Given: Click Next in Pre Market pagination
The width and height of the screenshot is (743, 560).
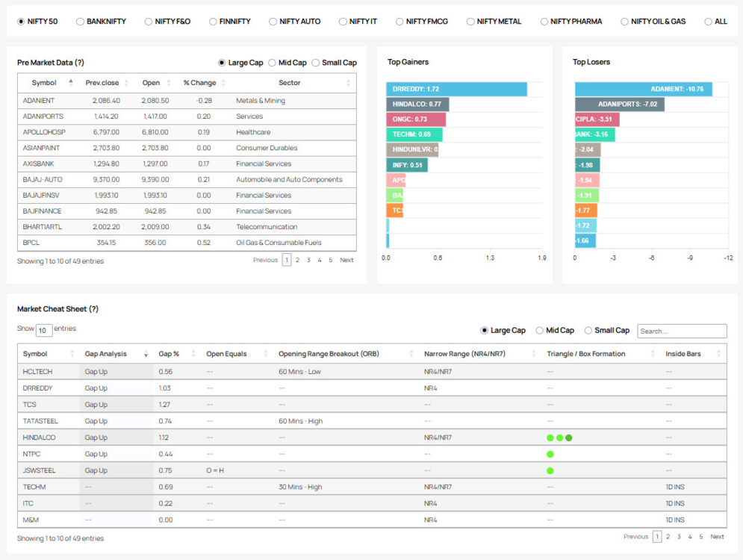Looking at the screenshot, I should [x=346, y=261].
